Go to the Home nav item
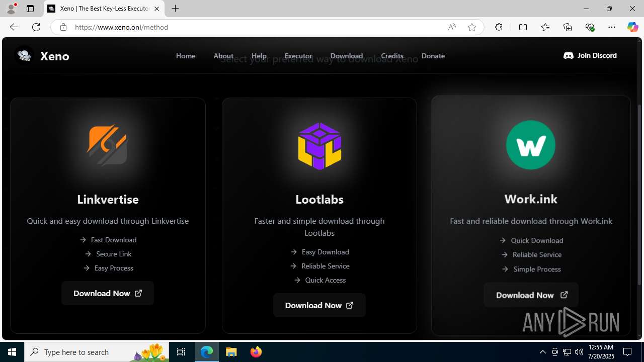The height and width of the screenshot is (362, 644). [x=186, y=56]
